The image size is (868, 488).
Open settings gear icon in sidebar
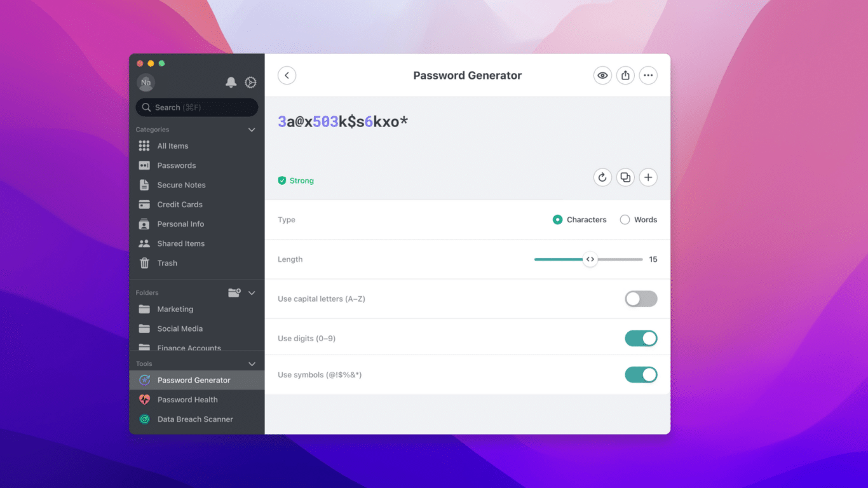click(250, 83)
